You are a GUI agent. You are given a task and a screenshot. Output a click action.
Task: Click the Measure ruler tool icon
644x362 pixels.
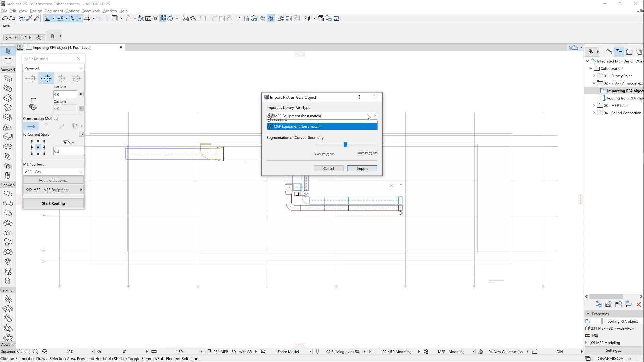tap(148, 18)
